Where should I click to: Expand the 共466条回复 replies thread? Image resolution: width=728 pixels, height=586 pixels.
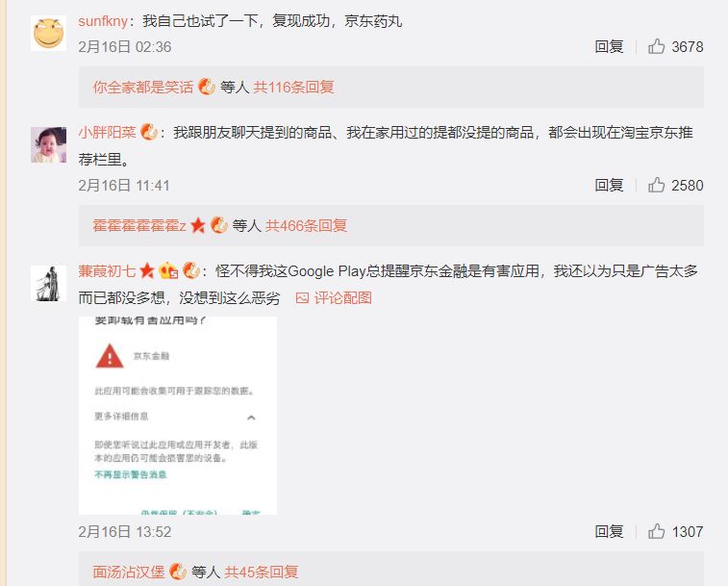tap(306, 226)
